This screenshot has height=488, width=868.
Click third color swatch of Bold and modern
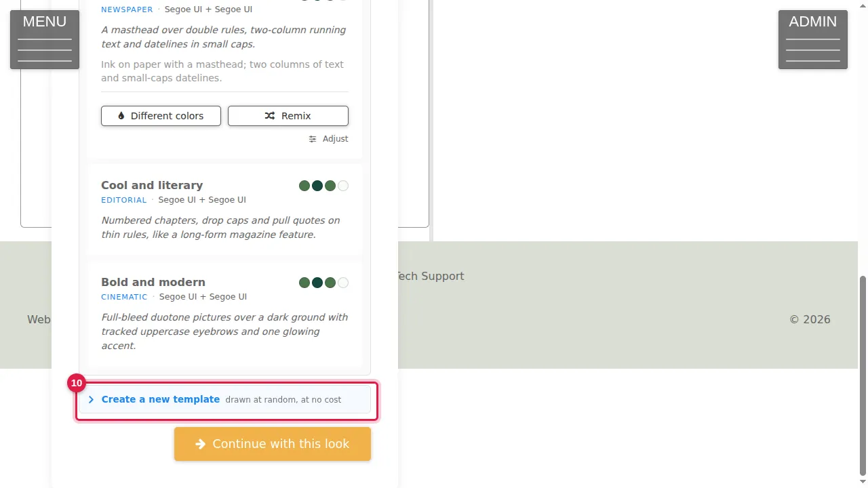[330, 283]
